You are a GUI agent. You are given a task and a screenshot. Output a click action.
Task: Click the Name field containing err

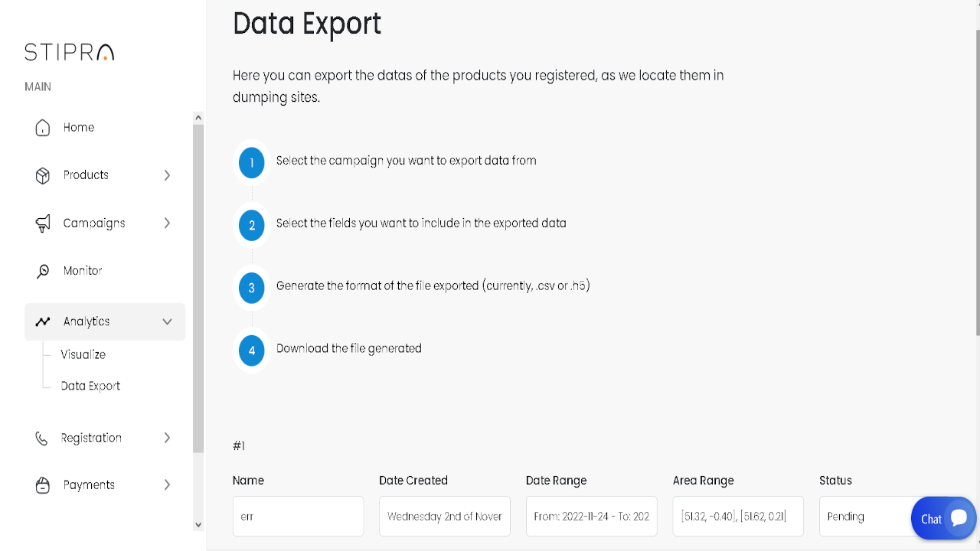pos(298,517)
